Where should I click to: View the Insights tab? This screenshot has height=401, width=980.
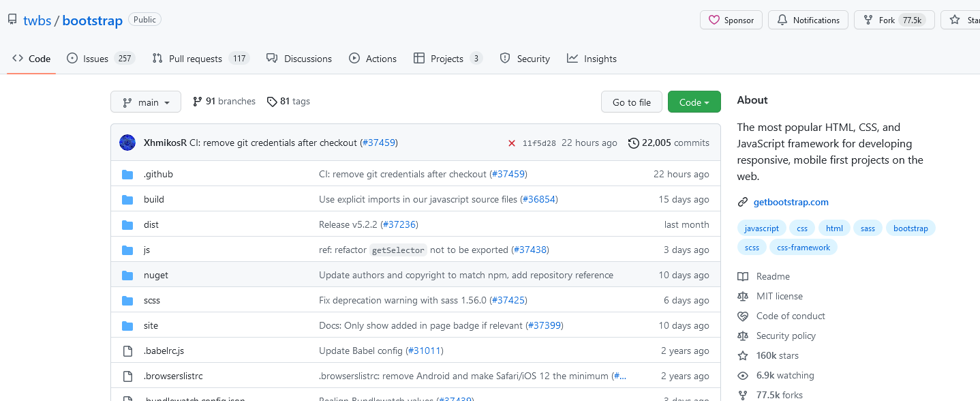(x=592, y=59)
